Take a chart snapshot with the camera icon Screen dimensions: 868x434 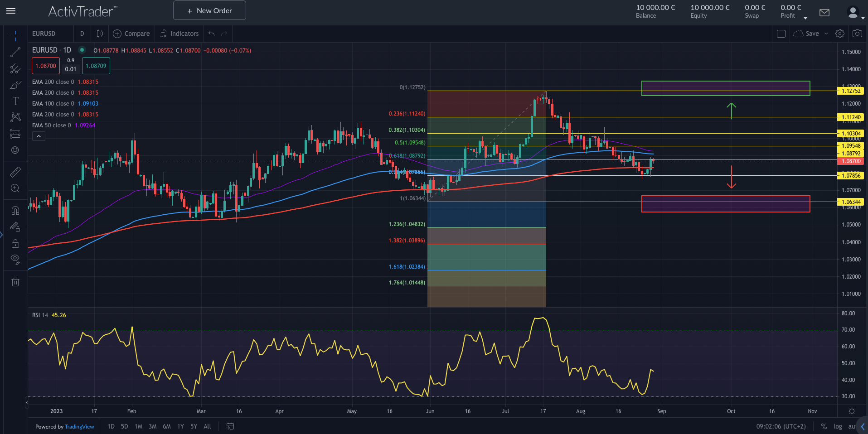click(857, 33)
